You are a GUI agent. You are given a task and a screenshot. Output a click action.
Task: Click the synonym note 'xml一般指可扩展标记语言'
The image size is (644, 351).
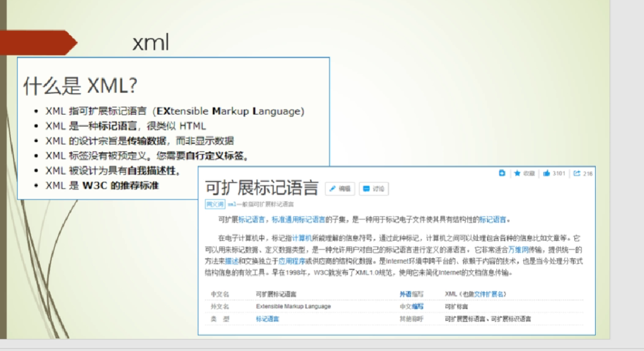(261, 204)
